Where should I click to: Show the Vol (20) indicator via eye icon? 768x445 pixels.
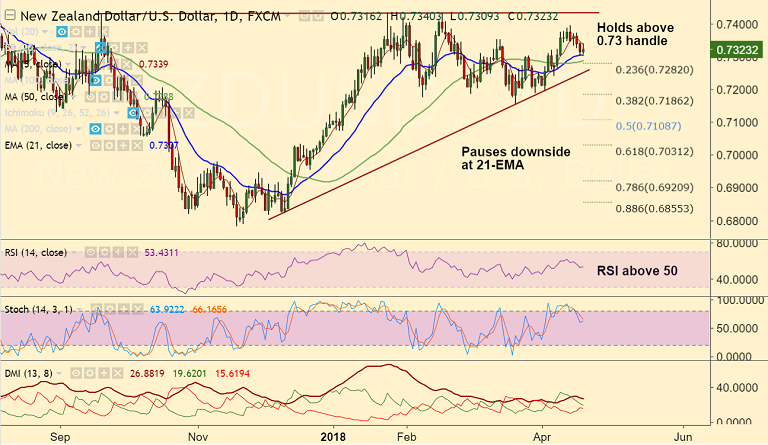coord(62,32)
